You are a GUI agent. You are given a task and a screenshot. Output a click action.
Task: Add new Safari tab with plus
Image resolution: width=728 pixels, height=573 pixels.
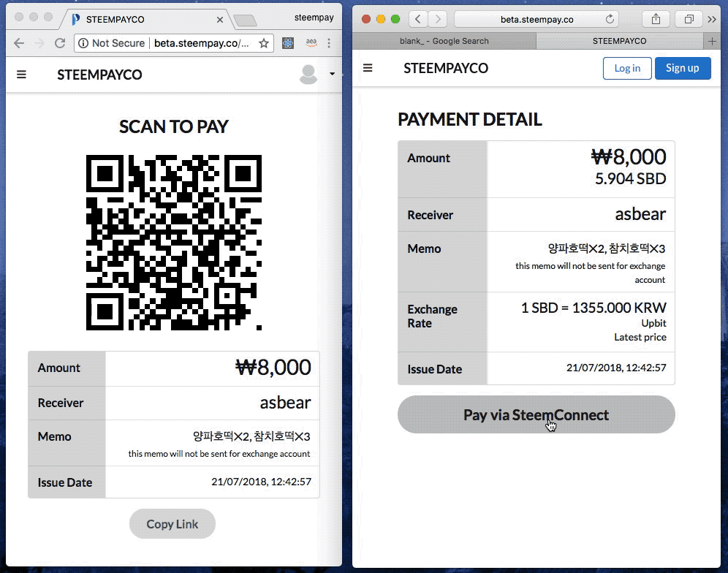[712, 41]
